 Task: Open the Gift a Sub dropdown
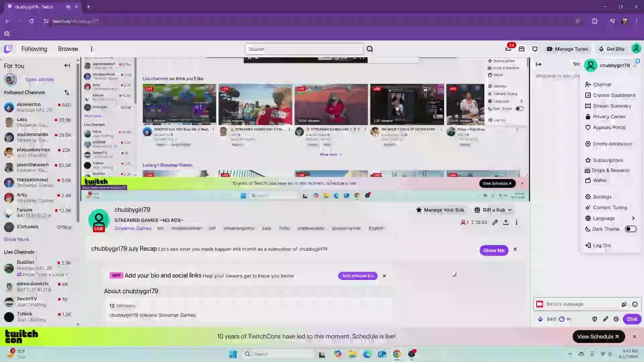coord(493,210)
